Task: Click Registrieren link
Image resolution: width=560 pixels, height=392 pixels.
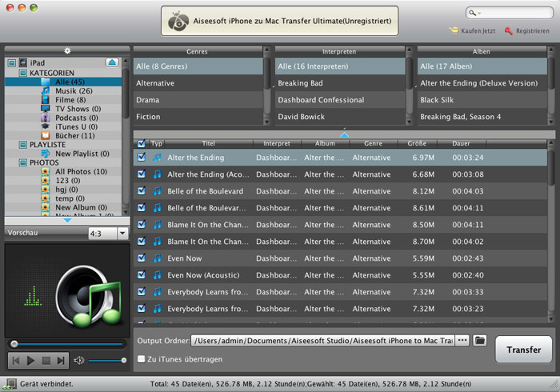Action: click(x=533, y=31)
